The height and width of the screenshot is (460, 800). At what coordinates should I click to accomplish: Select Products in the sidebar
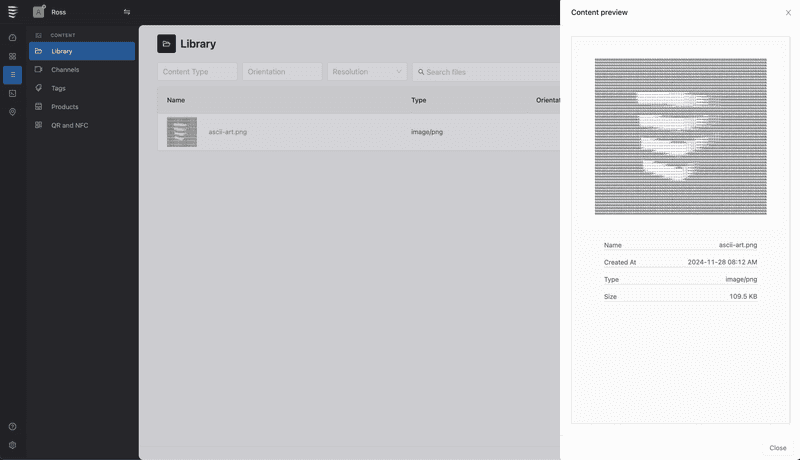pos(64,107)
